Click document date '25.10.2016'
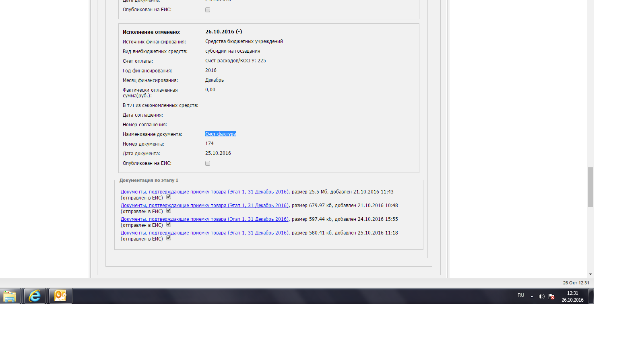The image size is (644, 362). click(x=218, y=153)
